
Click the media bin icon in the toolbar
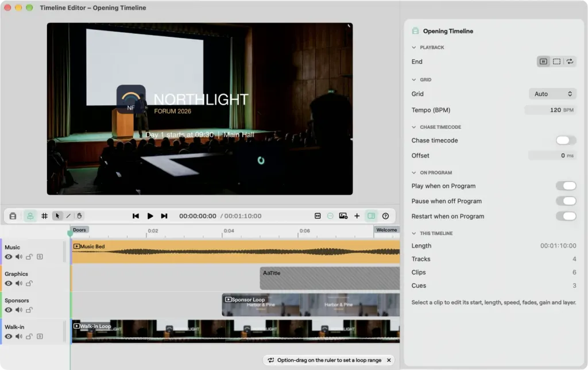13,216
